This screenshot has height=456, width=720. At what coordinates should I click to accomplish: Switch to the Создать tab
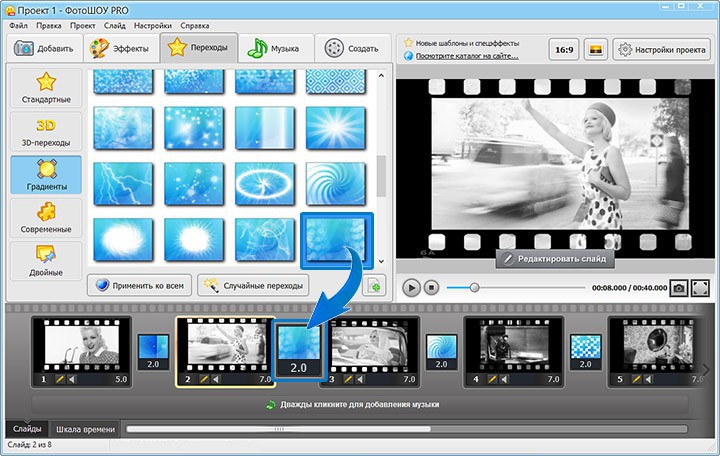353,48
